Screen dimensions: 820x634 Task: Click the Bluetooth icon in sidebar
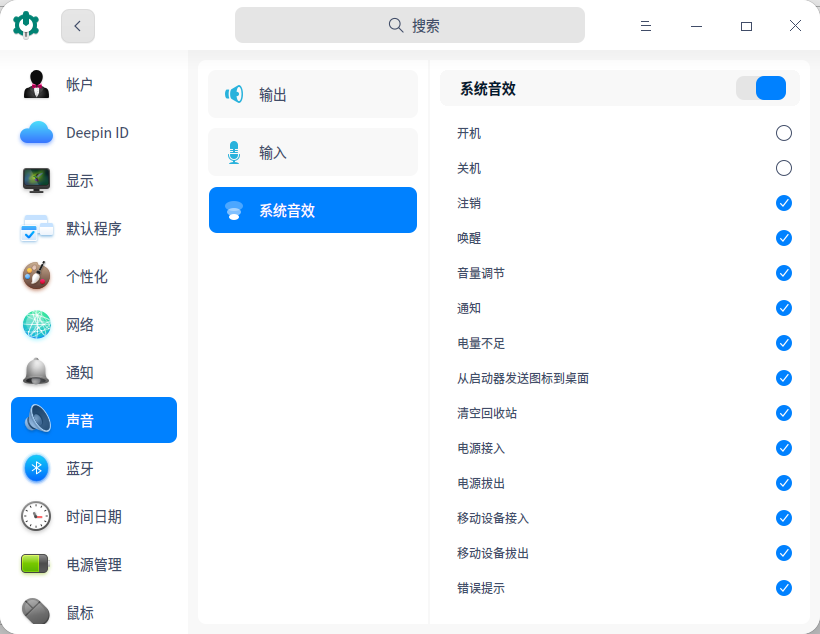coord(37,469)
